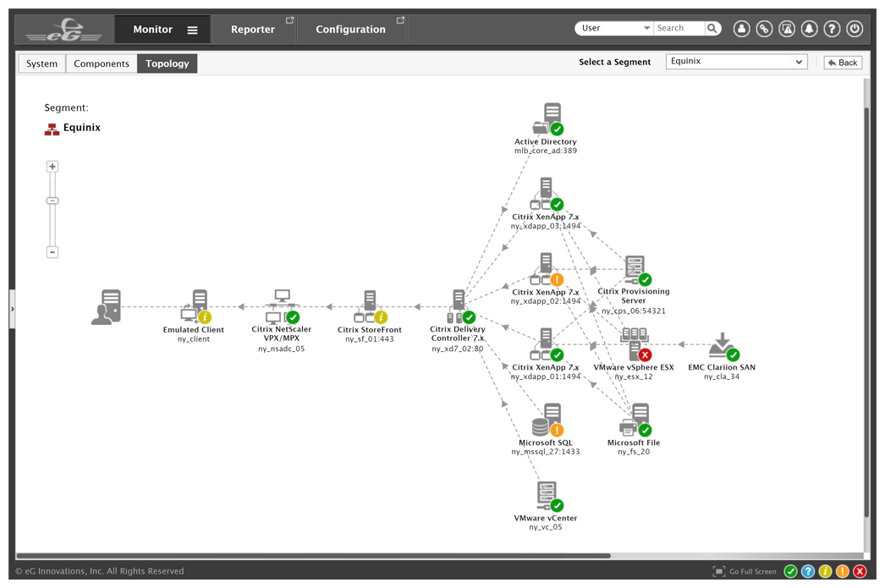
Task: Click the "ny_esx_12" label text
Action: pos(633,376)
